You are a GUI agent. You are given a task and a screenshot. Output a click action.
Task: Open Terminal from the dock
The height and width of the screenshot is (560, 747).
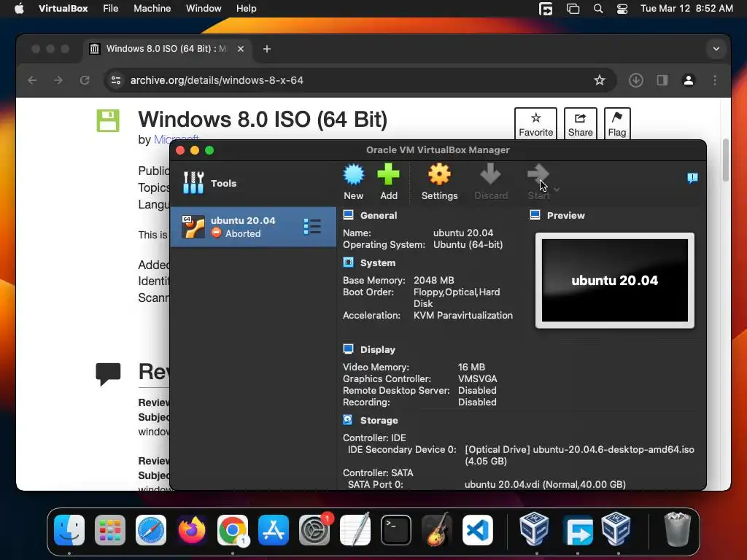pos(396,530)
